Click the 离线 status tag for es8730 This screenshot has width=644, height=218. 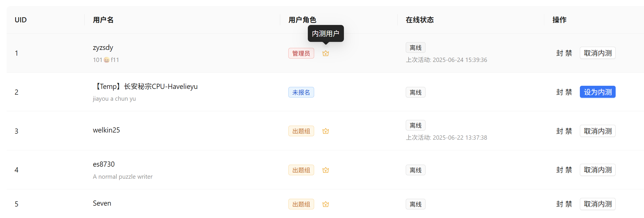click(x=415, y=170)
